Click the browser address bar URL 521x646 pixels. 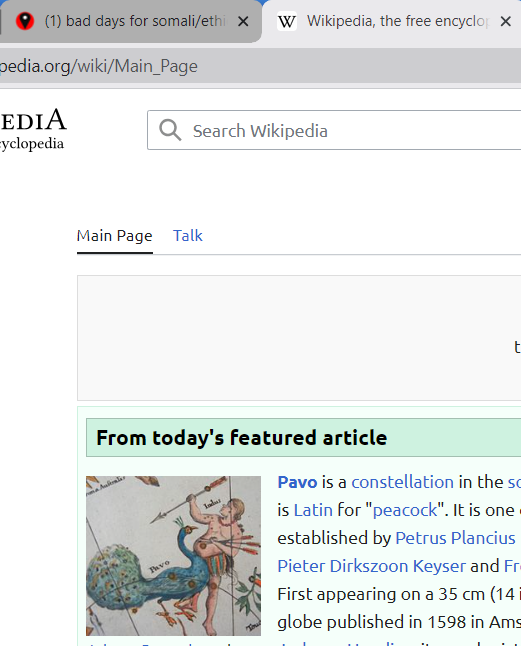99,66
